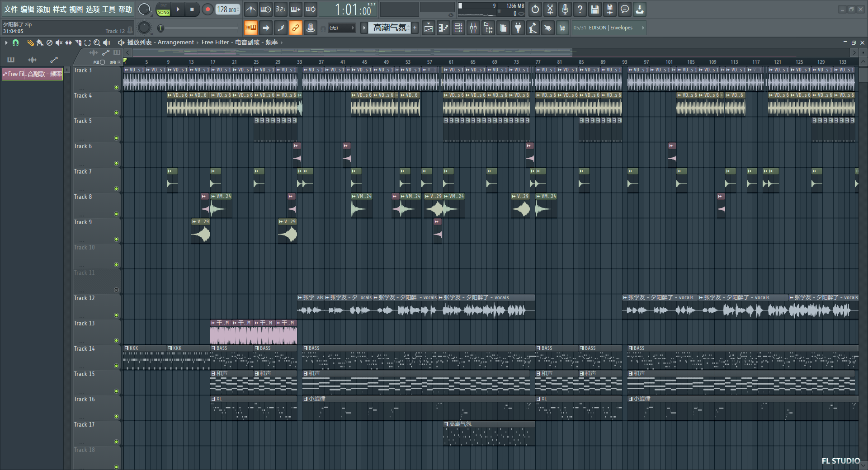
Task: Open the (无) channel selector dropdown
Action: (341, 28)
